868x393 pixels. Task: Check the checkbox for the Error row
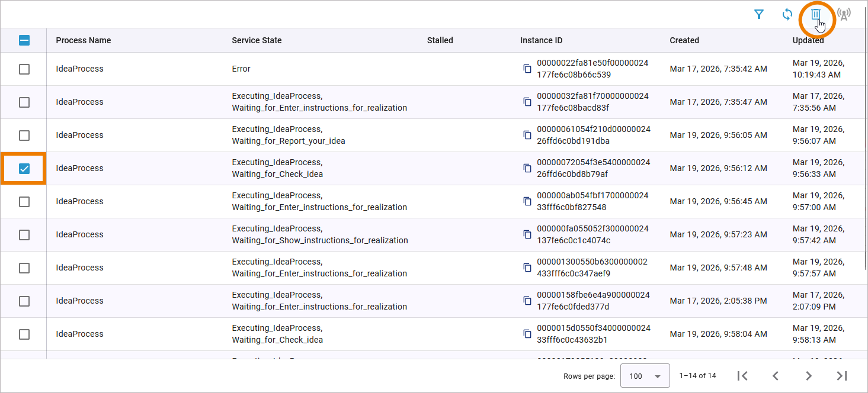pos(24,69)
